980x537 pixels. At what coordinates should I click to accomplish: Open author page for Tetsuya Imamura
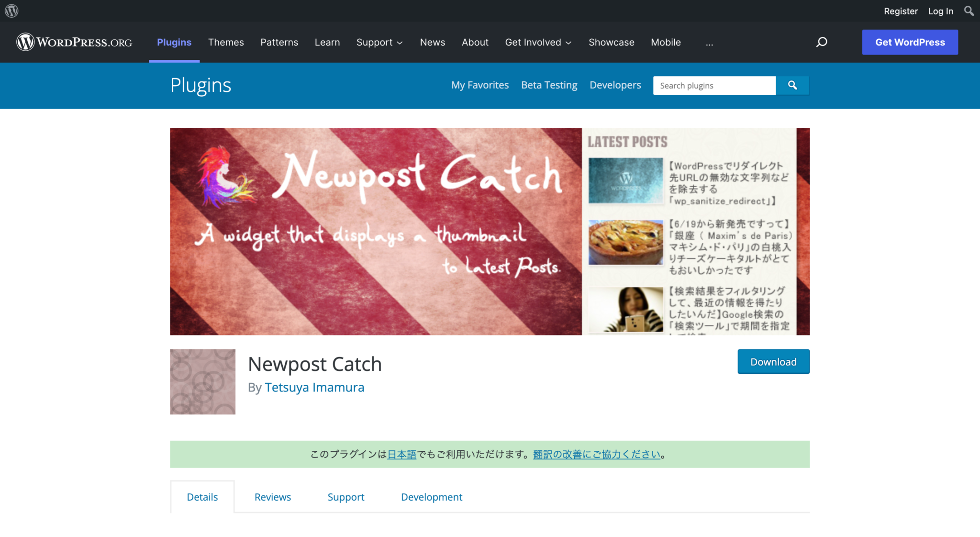point(314,387)
